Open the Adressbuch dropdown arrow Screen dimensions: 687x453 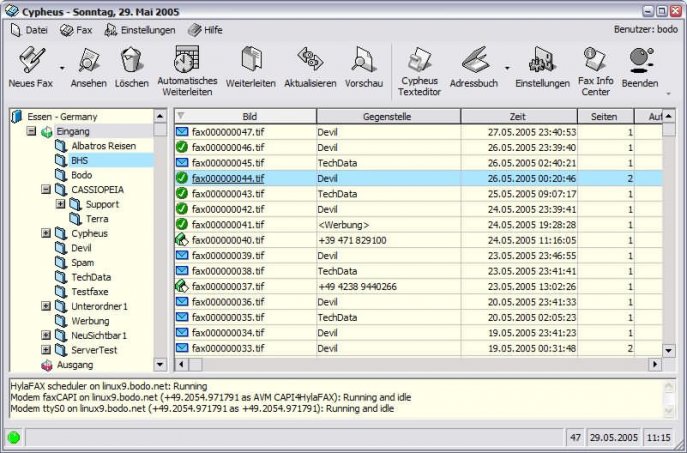click(507, 68)
